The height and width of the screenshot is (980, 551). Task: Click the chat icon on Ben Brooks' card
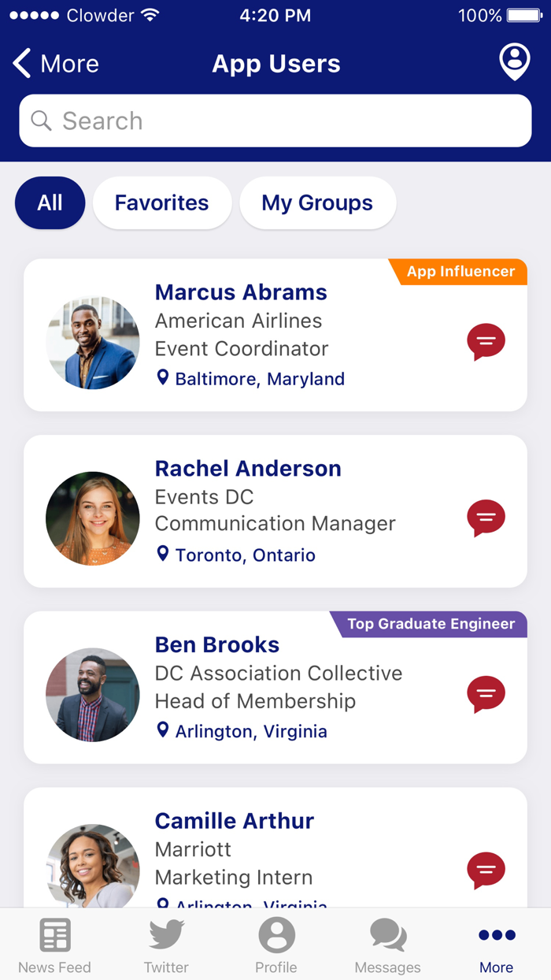tap(486, 694)
